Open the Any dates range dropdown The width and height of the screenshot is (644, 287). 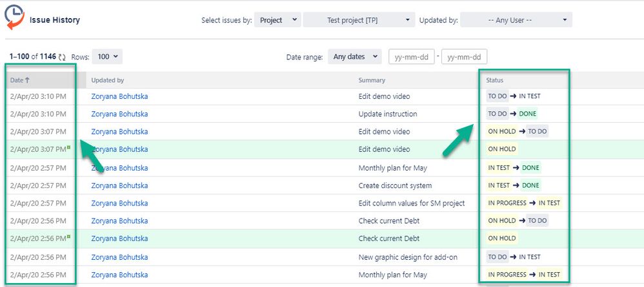355,57
